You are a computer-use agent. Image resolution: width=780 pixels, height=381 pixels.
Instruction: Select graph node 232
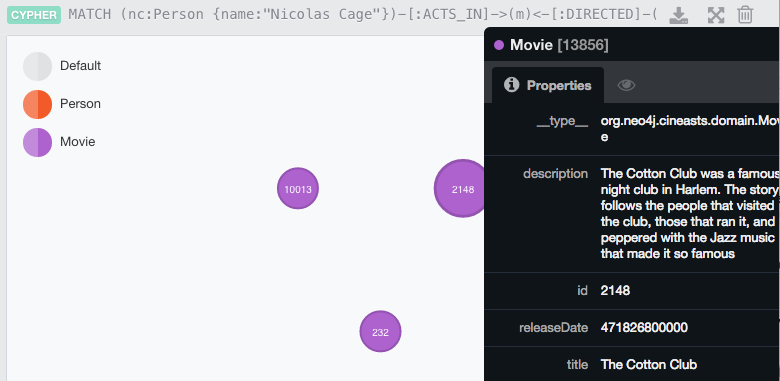click(381, 332)
